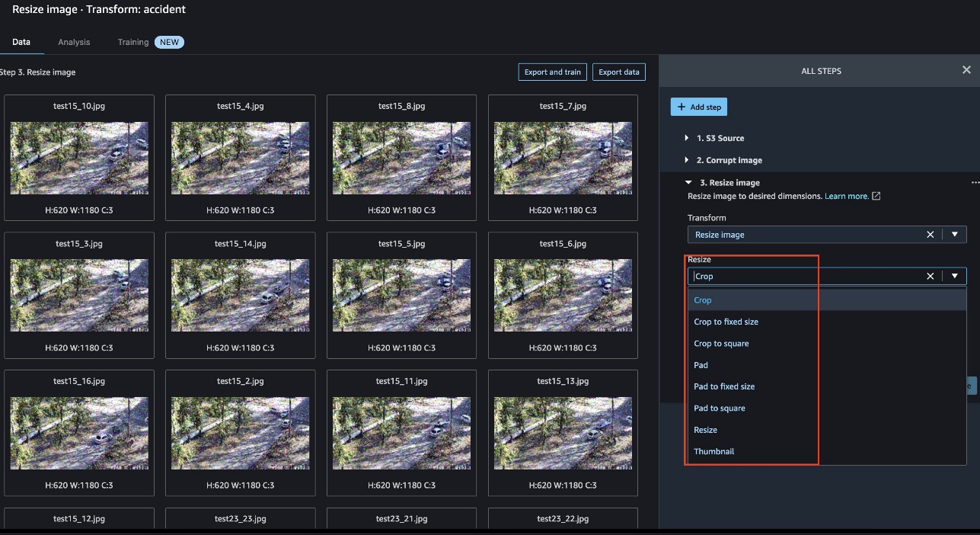Click the Export and train button
Viewport: 980px width, 535px height.
coord(553,72)
